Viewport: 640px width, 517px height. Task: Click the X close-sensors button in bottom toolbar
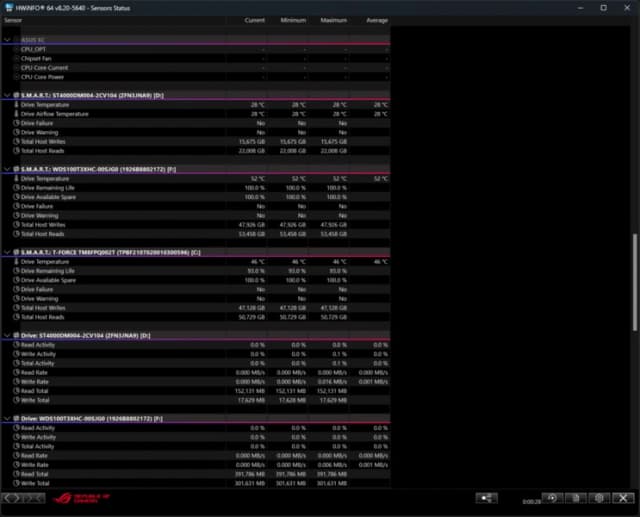623,498
